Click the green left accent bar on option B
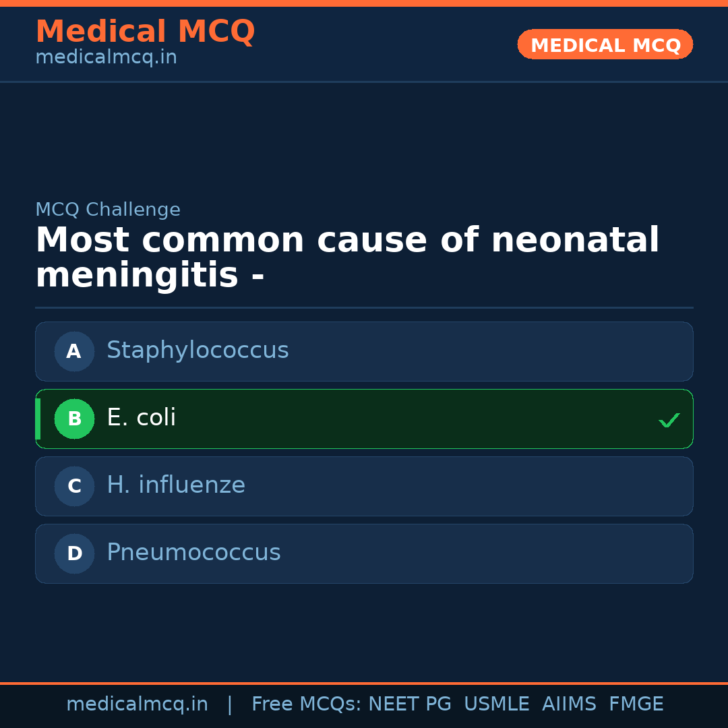This screenshot has height=728, width=728. (38, 419)
